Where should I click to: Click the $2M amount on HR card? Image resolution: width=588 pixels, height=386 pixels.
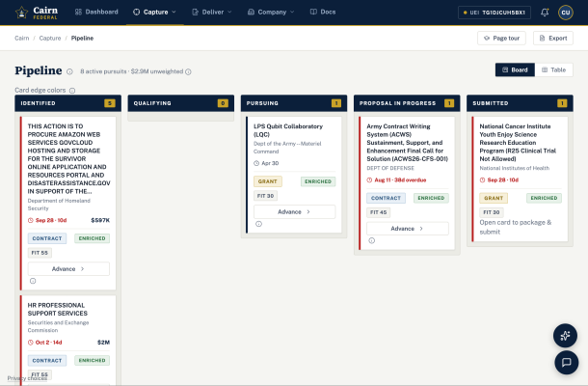coord(103,343)
